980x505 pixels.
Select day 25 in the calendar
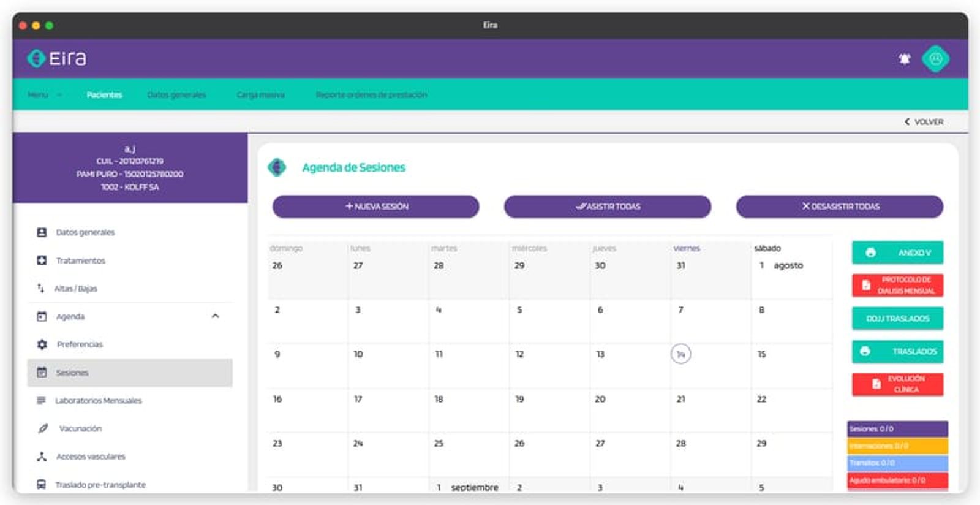(x=439, y=443)
